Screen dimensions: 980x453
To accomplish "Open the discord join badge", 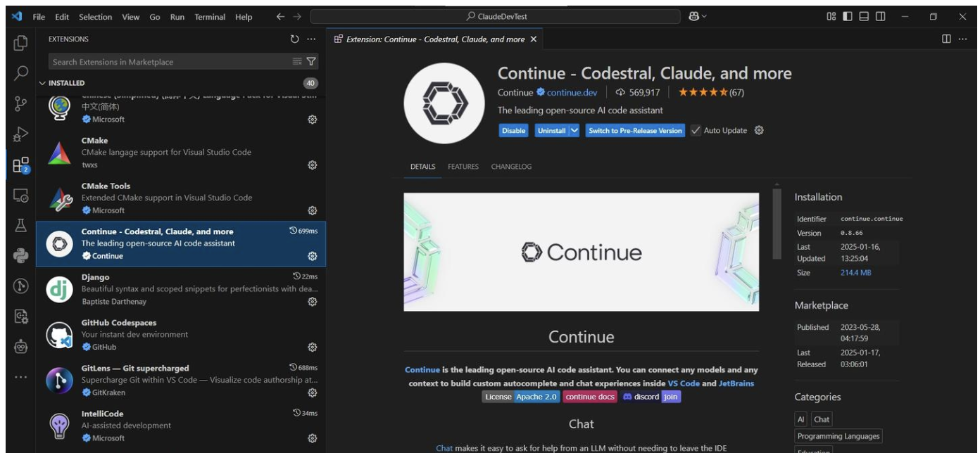I will coord(651,397).
